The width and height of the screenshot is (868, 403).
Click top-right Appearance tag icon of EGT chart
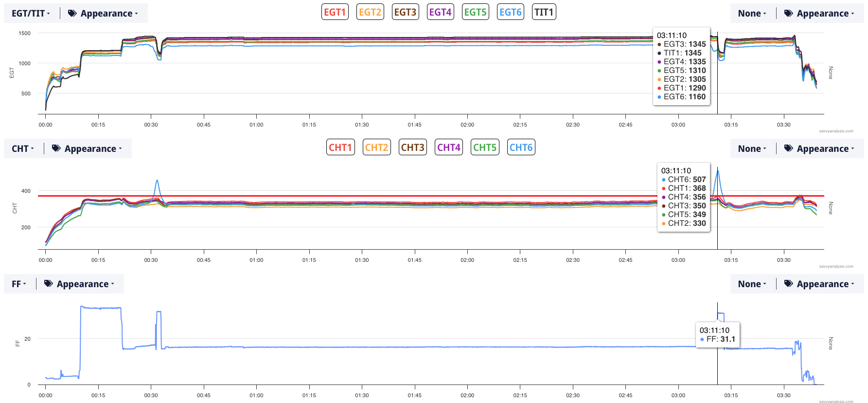pos(789,14)
